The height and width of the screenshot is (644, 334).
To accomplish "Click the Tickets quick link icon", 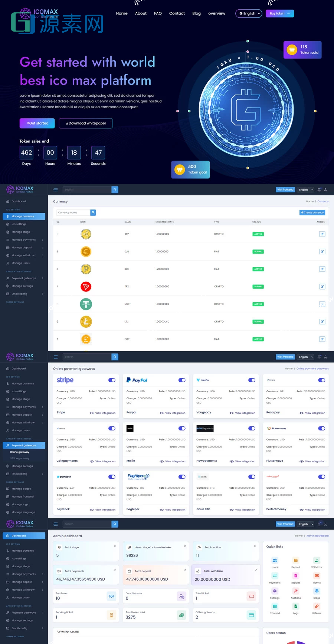I will [317, 576].
